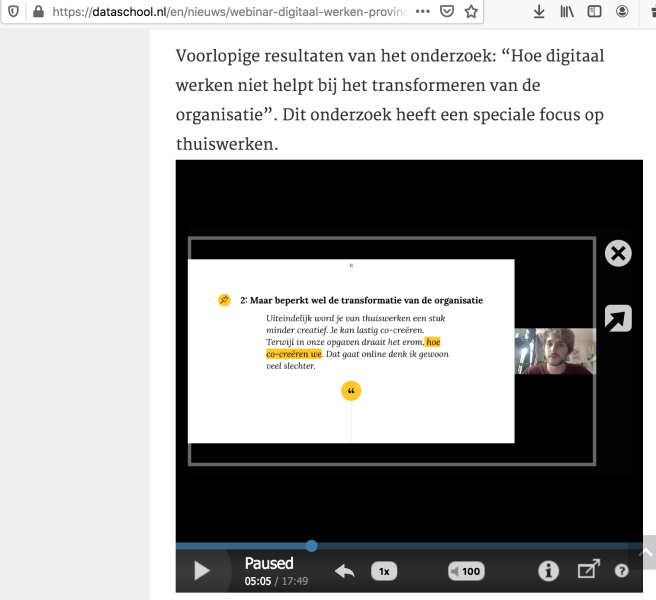Bookmark this page with the star
656x600 pixels.
471,12
